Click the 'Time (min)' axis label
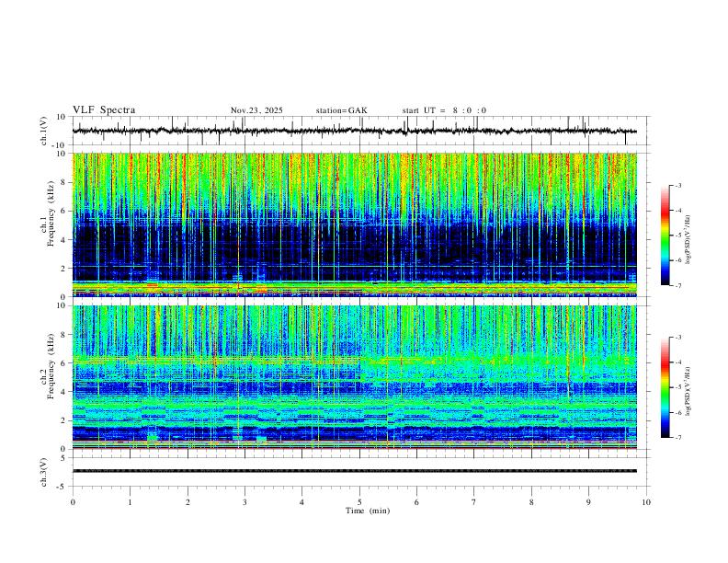This screenshot has height=563, width=728. click(368, 511)
